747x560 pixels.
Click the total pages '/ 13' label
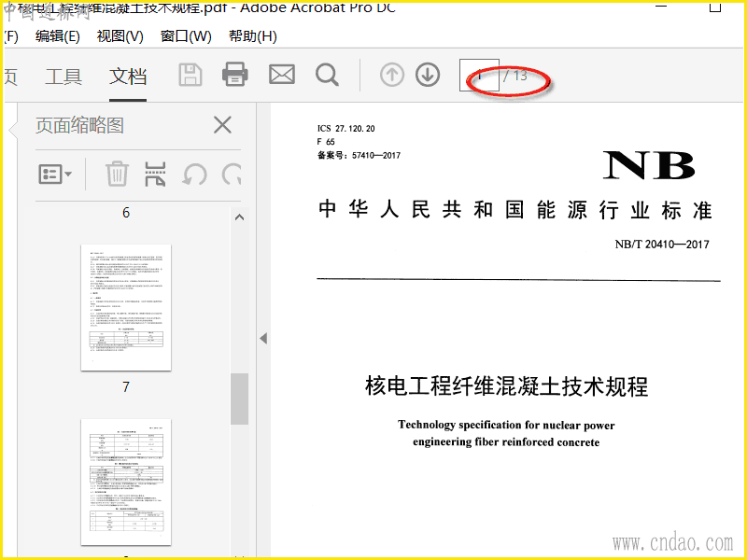[515, 76]
